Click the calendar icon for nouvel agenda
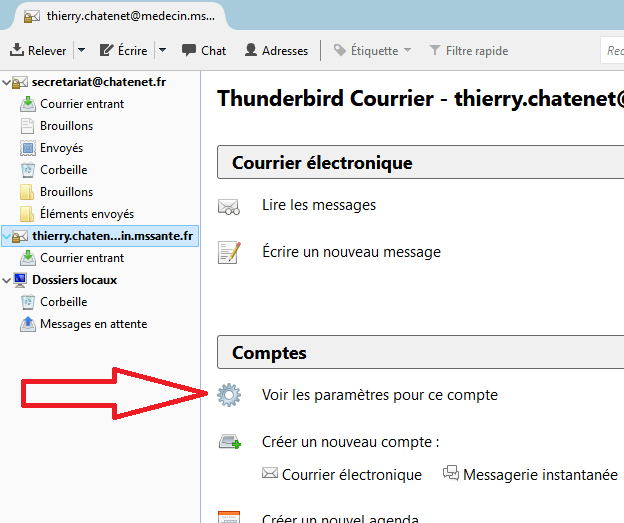 coord(229,517)
